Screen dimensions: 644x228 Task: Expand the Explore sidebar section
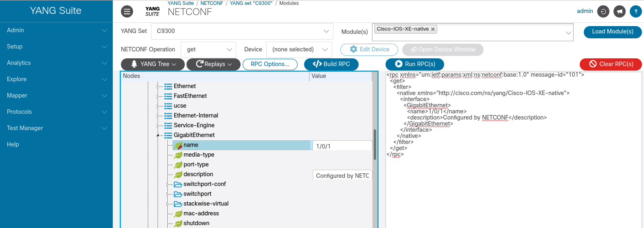click(x=56, y=79)
